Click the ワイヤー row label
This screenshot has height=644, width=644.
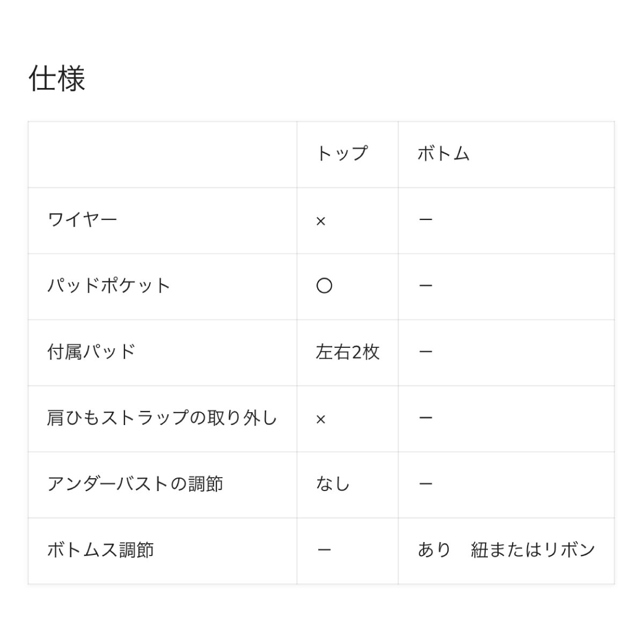click(x=82, y=220)
